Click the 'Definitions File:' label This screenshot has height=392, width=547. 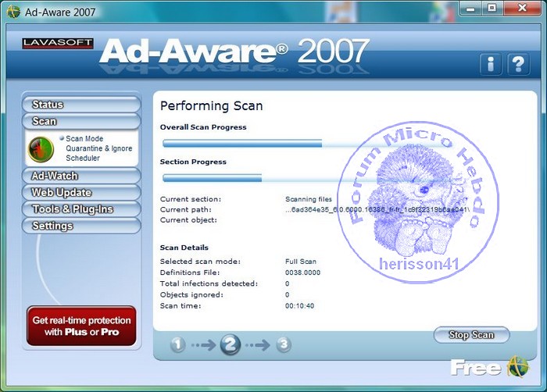point(190,273)
